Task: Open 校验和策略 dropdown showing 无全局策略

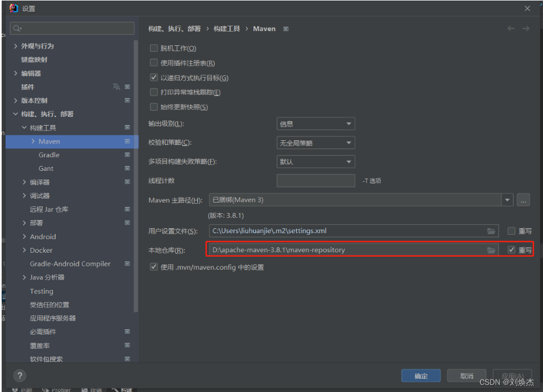Action: tap(316, 143)
